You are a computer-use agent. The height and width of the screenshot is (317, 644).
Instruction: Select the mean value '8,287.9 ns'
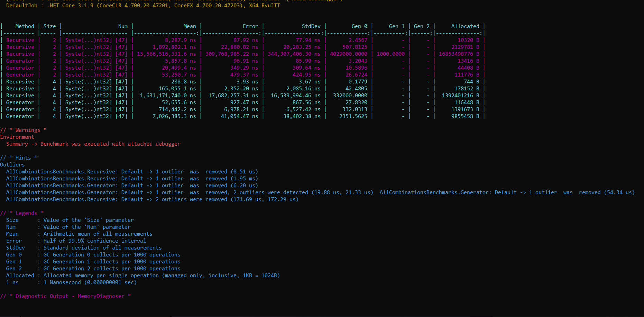(x=180, y=40)
